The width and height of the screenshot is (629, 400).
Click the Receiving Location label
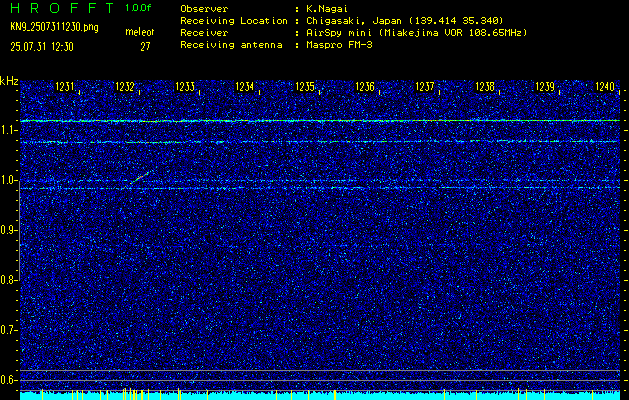[234, 21]
